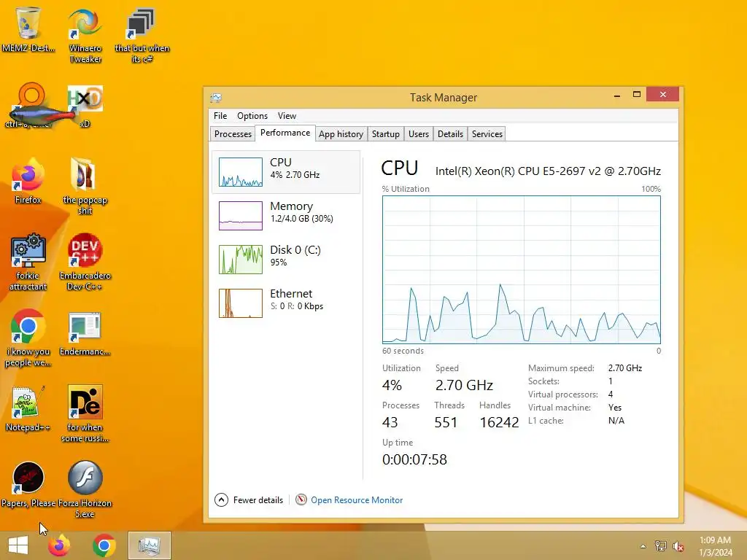Open Resource Monitor link
This screenshot has height=560, width=747.
click(357, 500)
